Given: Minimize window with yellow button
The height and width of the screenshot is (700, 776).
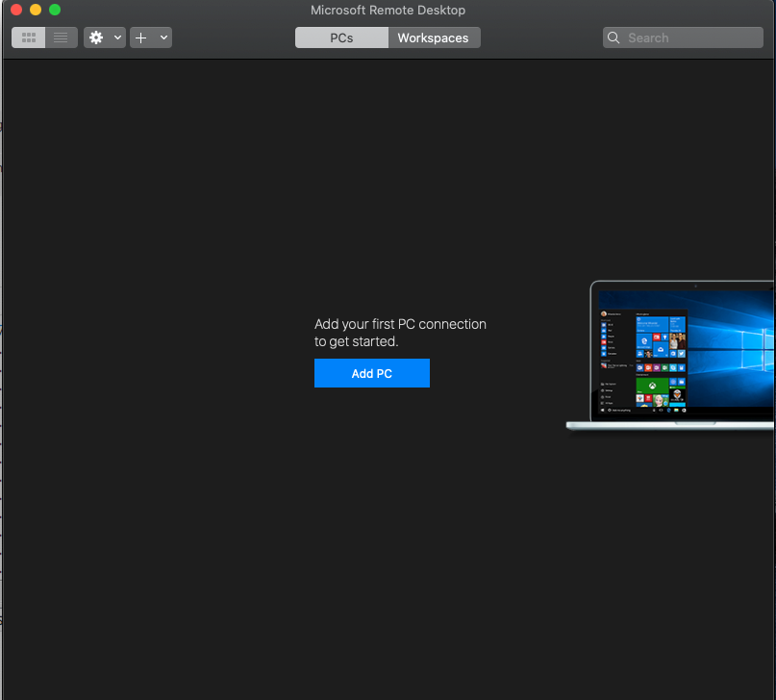Looking at the screenshot, I should coord(36,10).
